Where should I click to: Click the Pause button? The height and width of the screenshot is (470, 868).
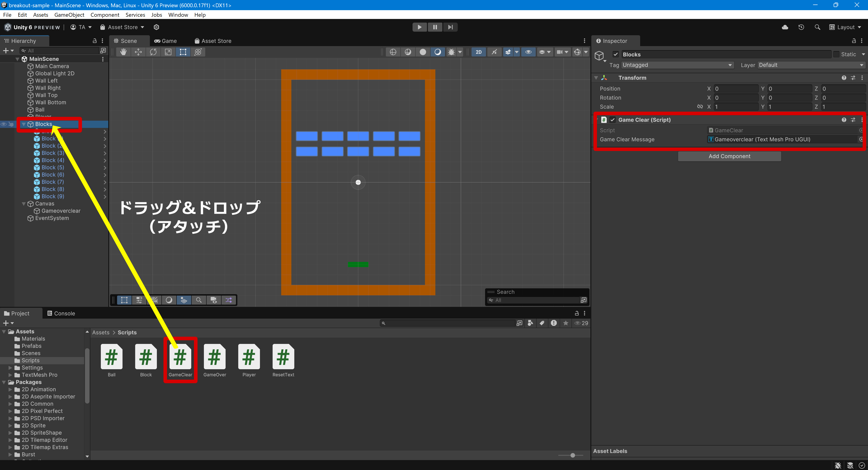click(x=435, y=27)
